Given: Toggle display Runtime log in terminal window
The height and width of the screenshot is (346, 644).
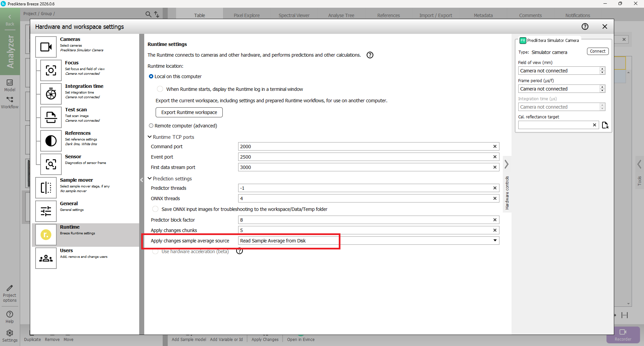Looking at the screenshot, I should (x=160, y=89).
